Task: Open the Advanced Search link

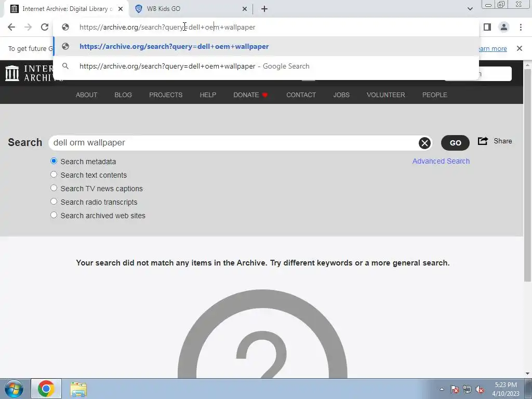Action: tap(441, 161)
